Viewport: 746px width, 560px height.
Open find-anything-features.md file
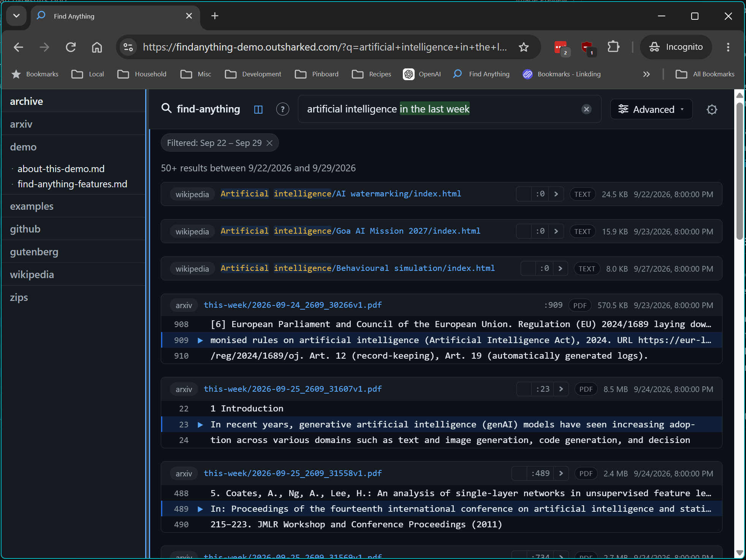pyautogui.click(x=72, y=184)
